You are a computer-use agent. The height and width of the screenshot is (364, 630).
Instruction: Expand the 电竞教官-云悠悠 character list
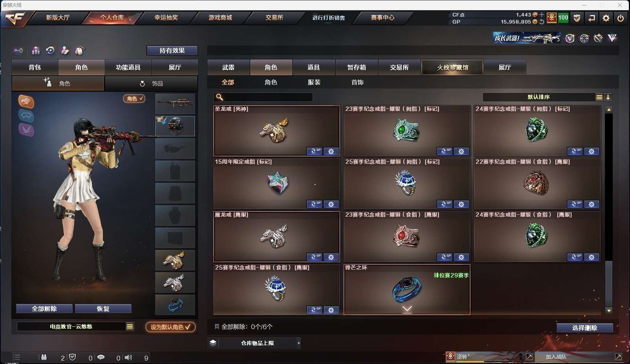click(x=130, y=326)
